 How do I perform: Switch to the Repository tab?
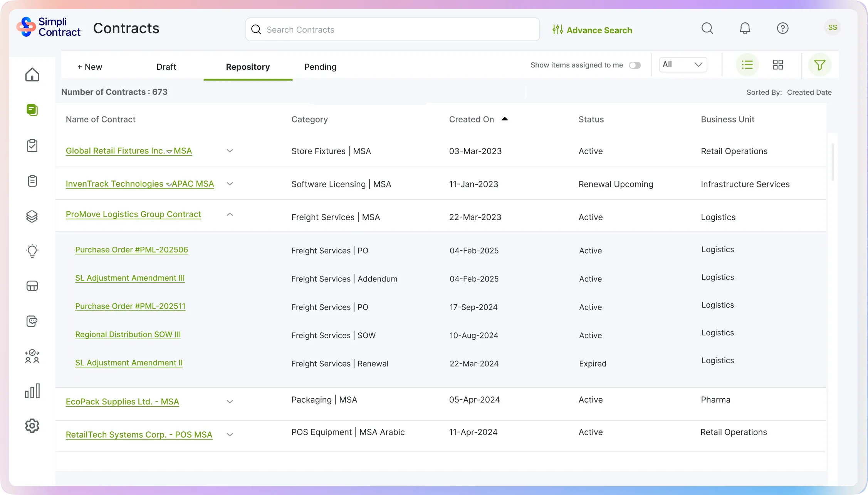coord(248,67)
